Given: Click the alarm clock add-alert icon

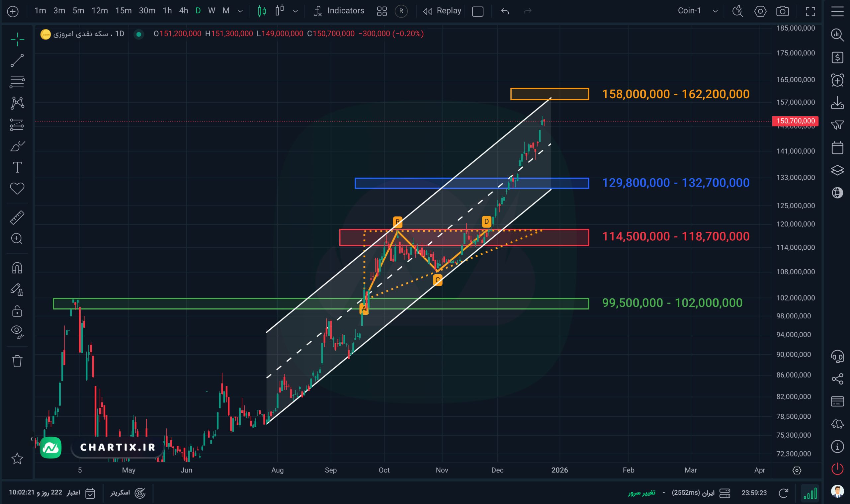Looking at the screenshot, I should pyautogui.click(x=837, y=80).
